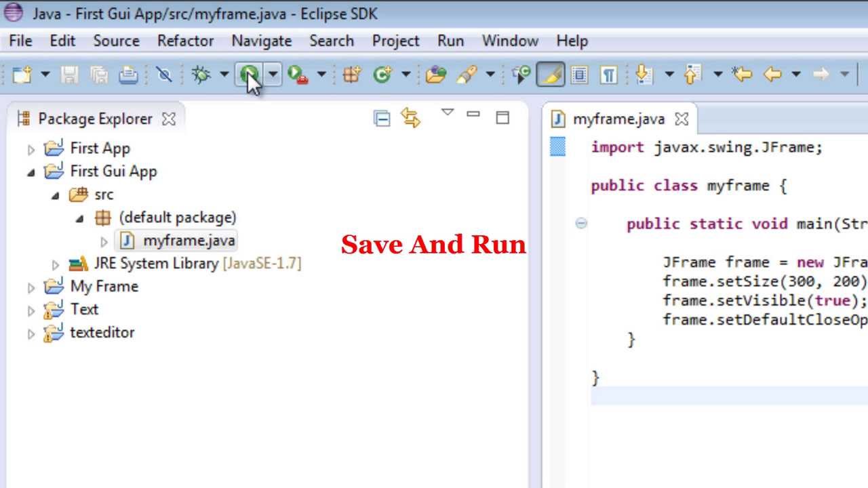
Task: Toggle Show Whitespace Characters pilcrow icon
Action: click(609, 74)
